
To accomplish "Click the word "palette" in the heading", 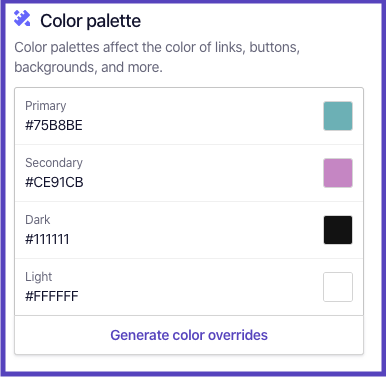I will coord(113,21).
